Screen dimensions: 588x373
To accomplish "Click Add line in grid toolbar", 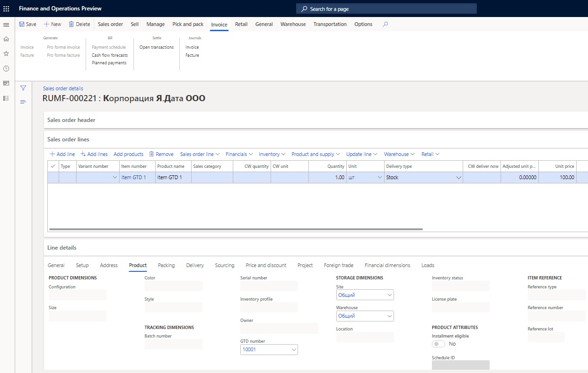I will (62, 154).
